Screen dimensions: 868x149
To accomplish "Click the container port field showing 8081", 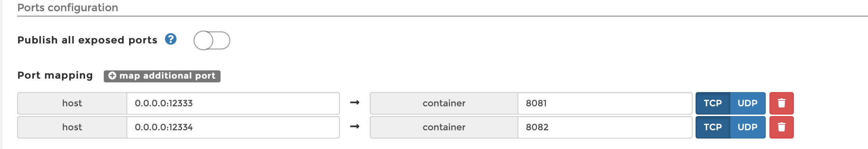I will [x=605, y=103].
